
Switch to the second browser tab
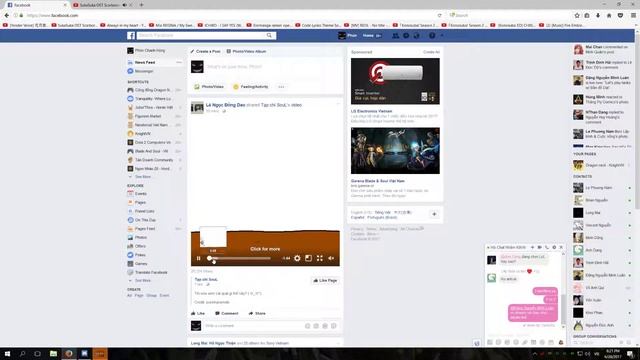click(102, 5)
